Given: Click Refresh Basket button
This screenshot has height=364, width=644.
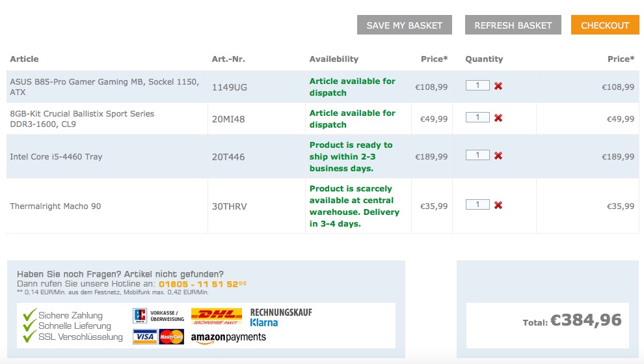Looking at the screenshot, I should 513,25.
